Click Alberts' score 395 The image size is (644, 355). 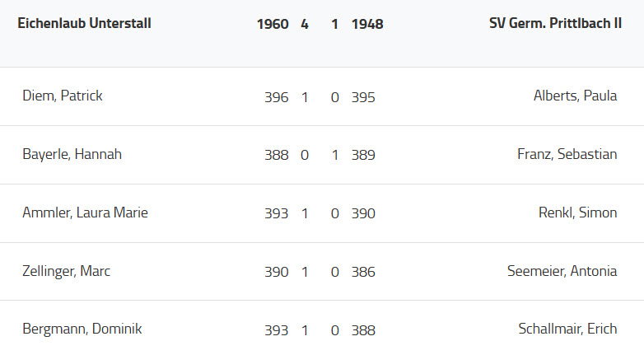(363, 97)
